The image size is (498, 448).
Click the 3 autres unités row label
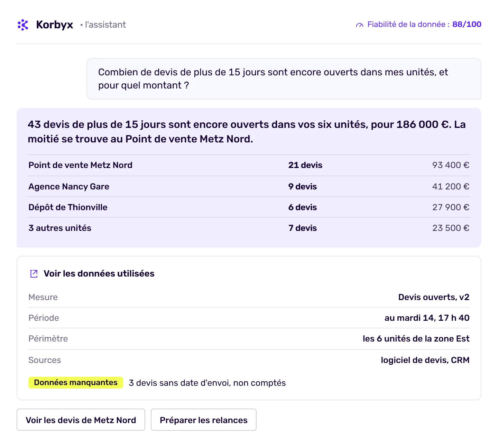60,228
